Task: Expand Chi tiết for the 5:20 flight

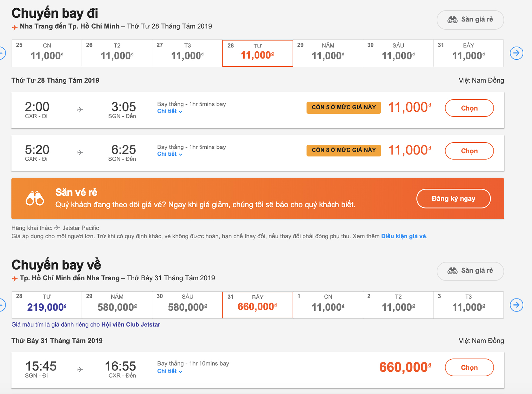Action: (x=170, y=154)
